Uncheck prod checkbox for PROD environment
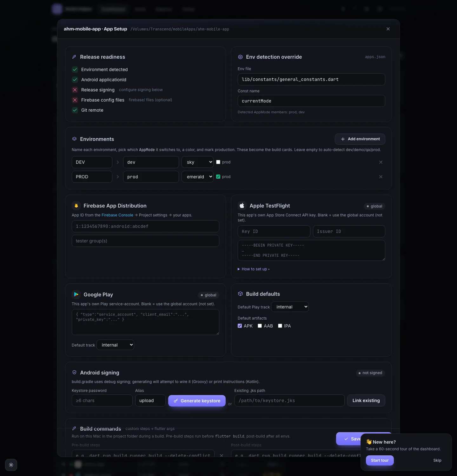Image resolution: width=457 pixels, height=476 pixels. [x=218, y=177]
